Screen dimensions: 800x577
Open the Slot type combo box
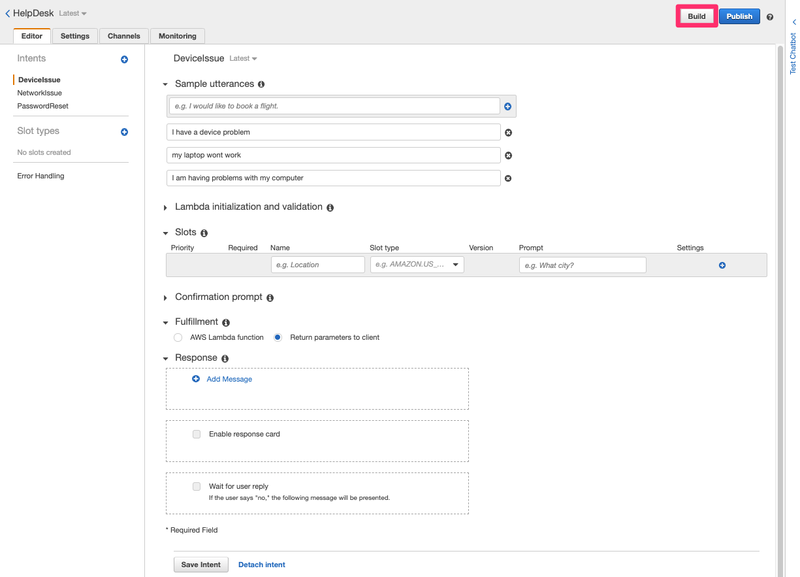click(x=417, y=265)
